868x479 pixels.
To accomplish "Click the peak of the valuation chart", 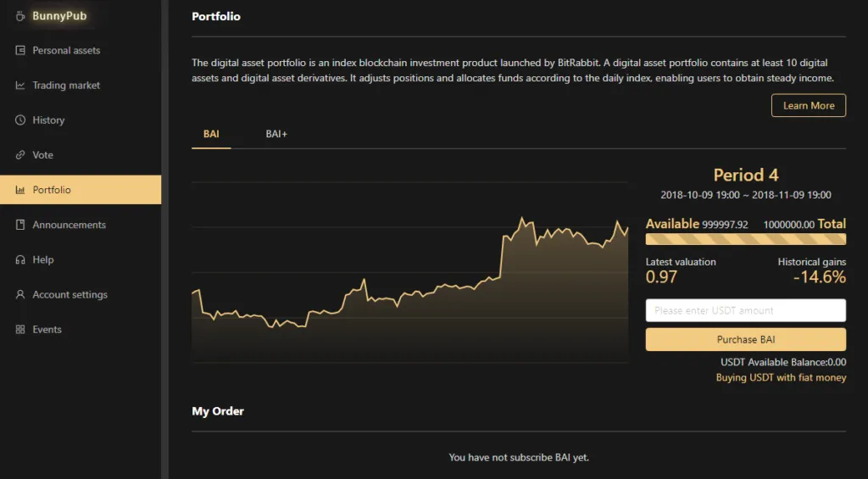I will tap(521, 218).
